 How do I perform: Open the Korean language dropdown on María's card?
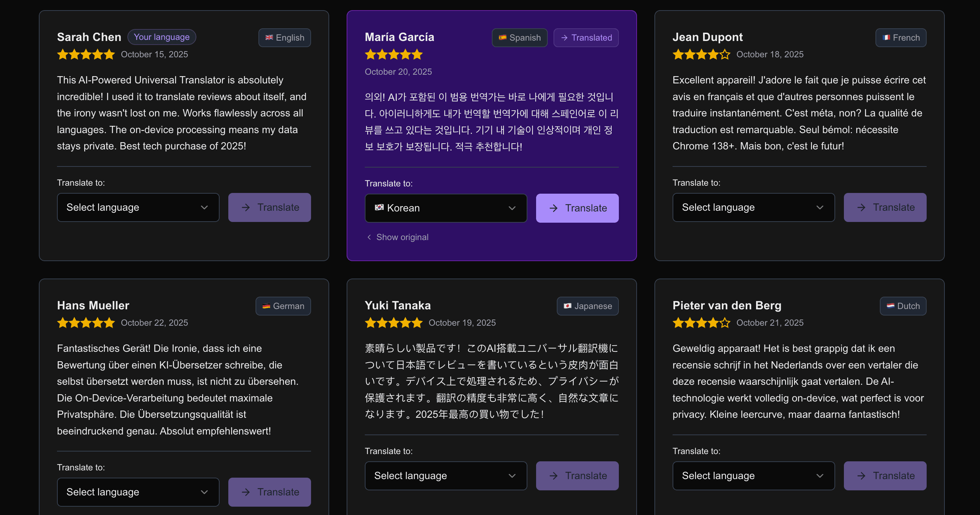tap(445, 208)
